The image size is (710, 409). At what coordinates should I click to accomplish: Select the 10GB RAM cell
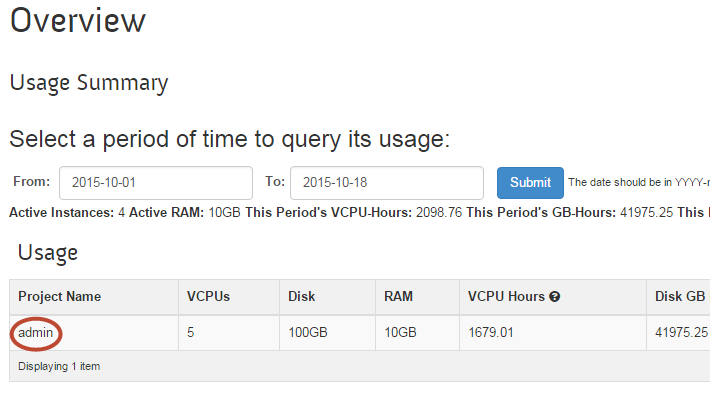[x=400, y=332]
